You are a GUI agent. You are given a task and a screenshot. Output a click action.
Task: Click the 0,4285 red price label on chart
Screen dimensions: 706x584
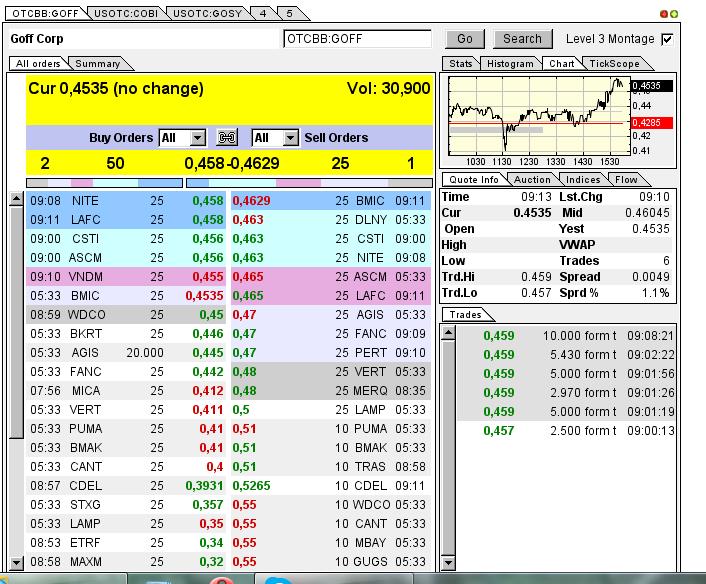[652, 122]
